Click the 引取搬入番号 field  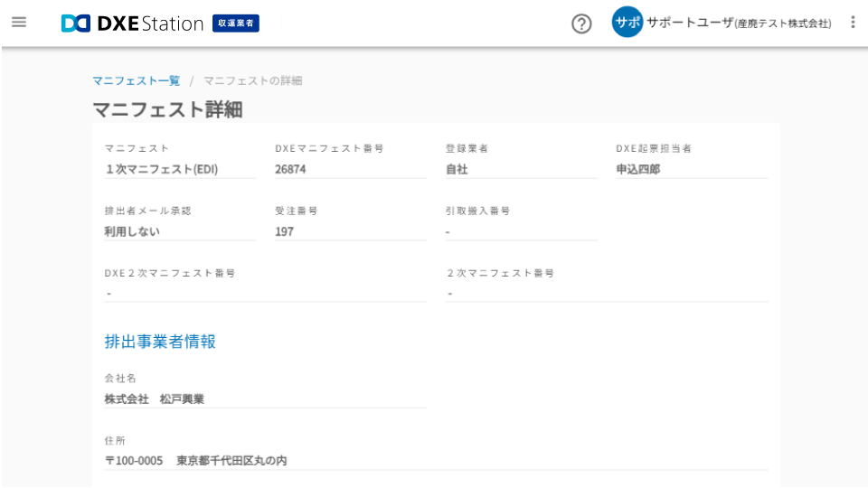point(520,231)
